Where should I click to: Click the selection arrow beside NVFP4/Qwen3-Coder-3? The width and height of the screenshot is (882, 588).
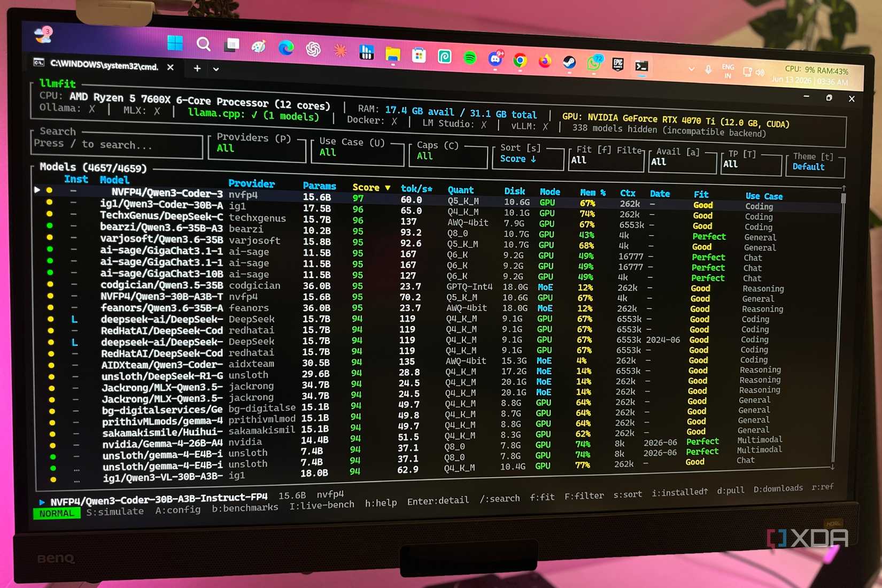pos(37,190)
